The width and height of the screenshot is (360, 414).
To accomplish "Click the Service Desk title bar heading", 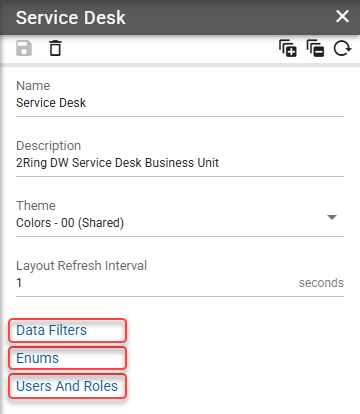I will (71, 17).
